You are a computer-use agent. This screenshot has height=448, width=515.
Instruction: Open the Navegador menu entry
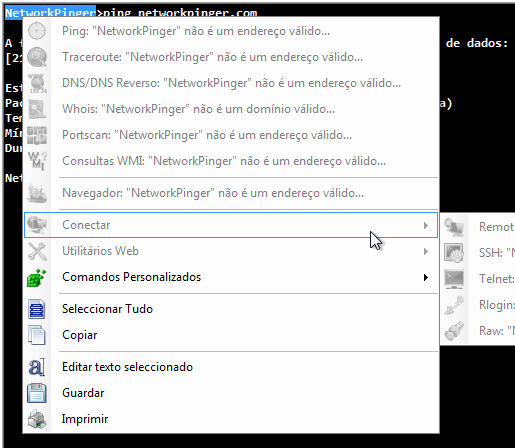231,193
